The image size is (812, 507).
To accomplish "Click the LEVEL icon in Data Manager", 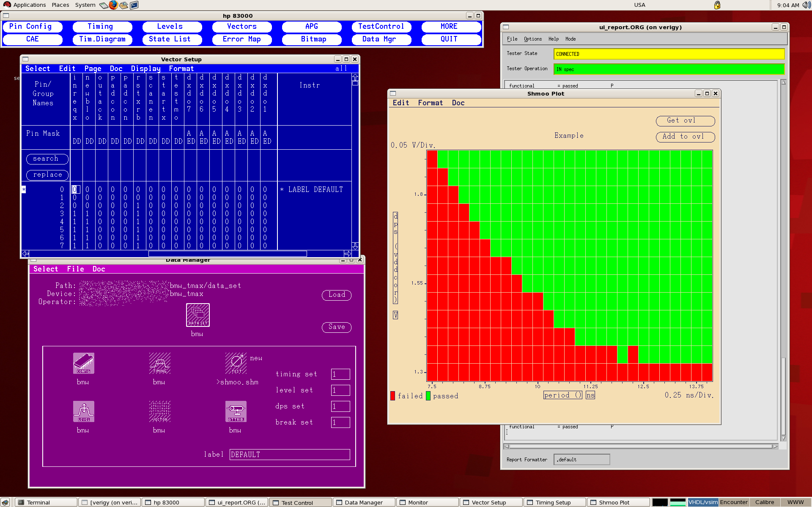I will (x=83, y=411).
